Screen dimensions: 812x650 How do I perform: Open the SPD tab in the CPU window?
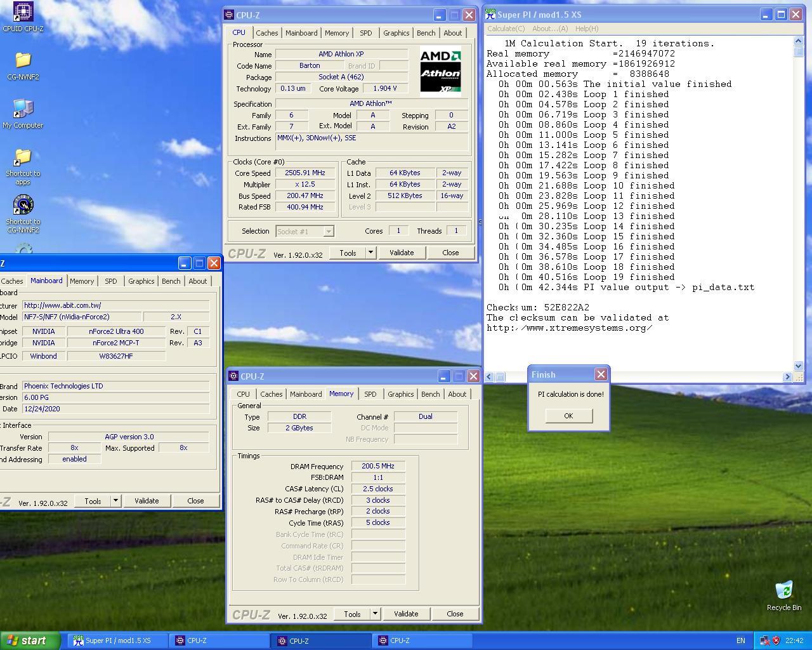366,33
